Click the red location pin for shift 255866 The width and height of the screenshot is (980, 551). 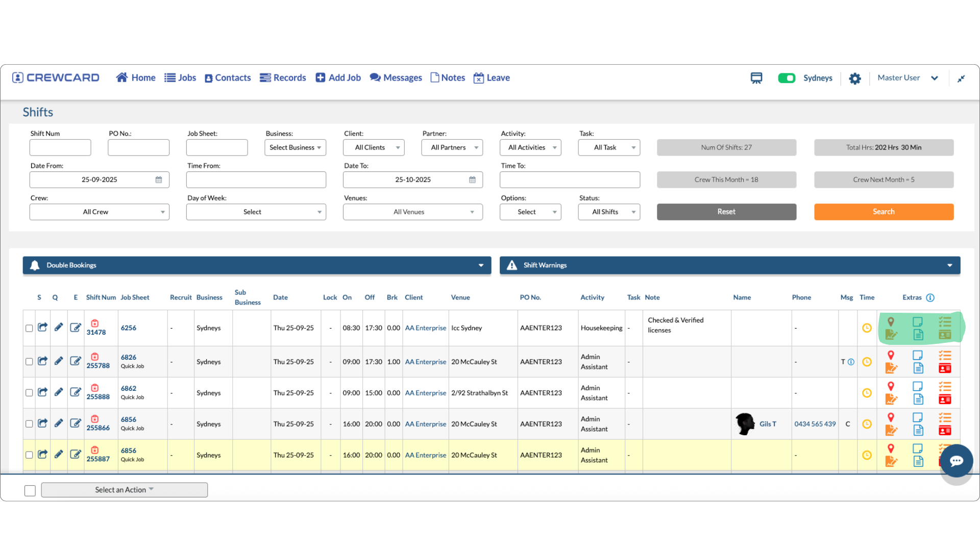coord(891,417)
